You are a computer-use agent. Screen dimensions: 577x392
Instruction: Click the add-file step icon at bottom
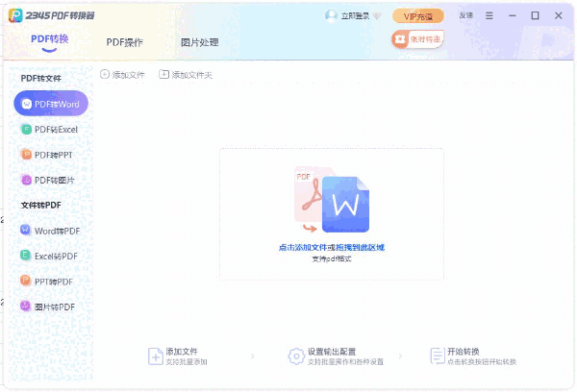click(155, 356)
